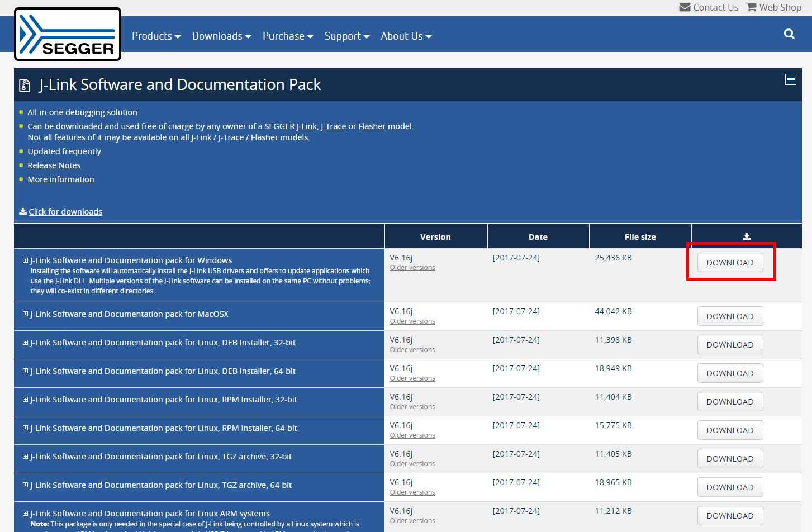
Task: Download the Linux DEB 64-bit pack
Action: [730, 373]
